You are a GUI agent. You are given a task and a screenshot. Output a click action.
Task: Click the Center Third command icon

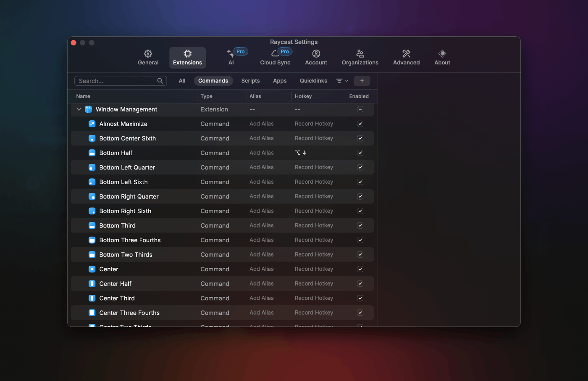pos(92,298)
